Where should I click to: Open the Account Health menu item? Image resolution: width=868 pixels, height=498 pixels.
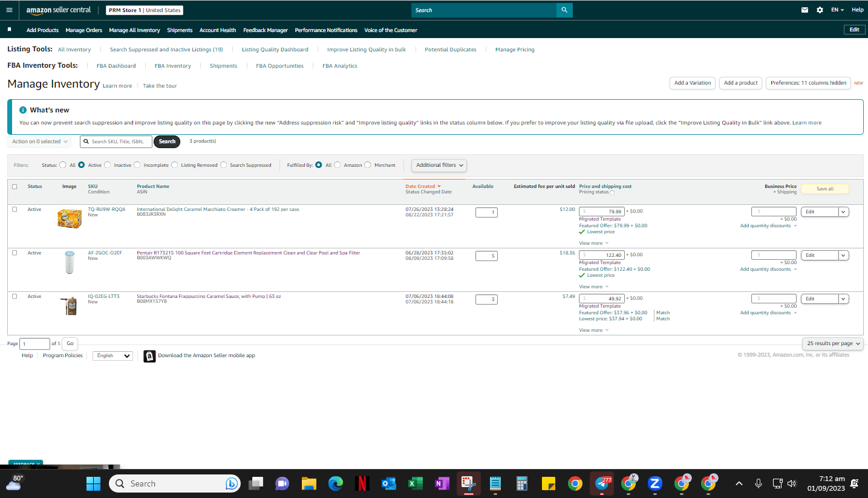click(218, 30)
